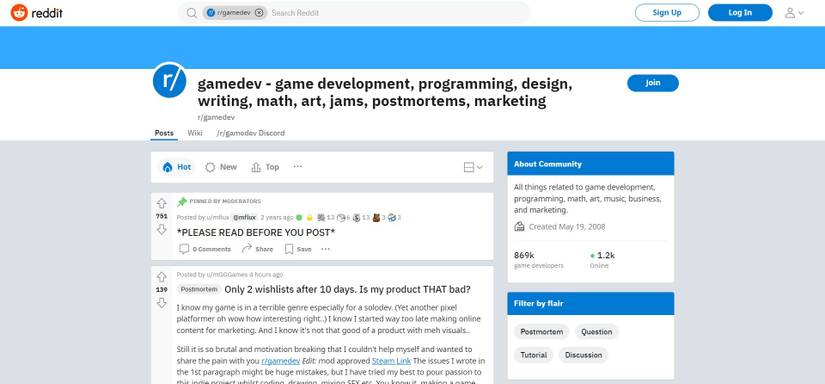This screenshot has height=384, width=825.
Task: Open the Steam Link hyperlink in post
Action: click(391, 361)
